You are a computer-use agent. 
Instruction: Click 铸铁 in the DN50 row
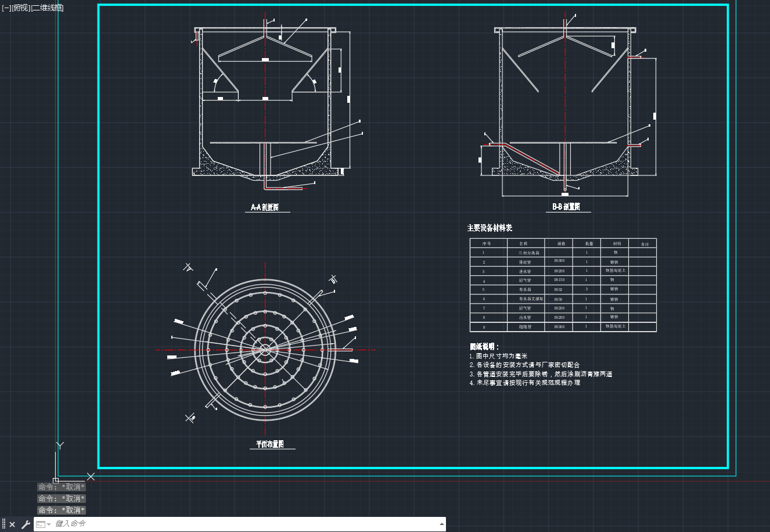click(614, 299)
